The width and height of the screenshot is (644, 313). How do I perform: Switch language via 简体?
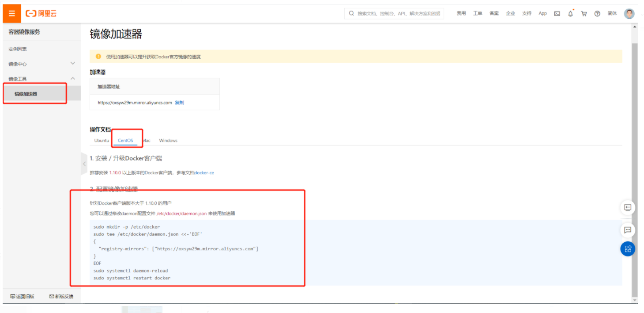tap(612, 14)
